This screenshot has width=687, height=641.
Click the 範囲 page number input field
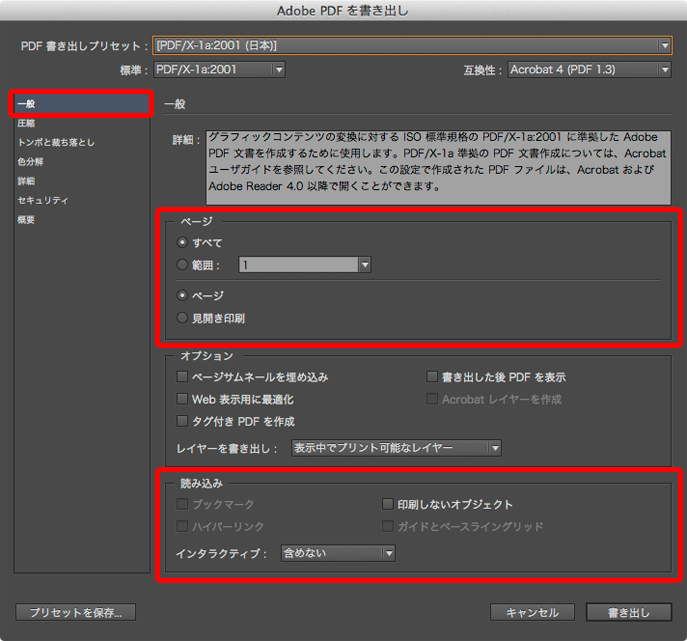tap(298, 265)
